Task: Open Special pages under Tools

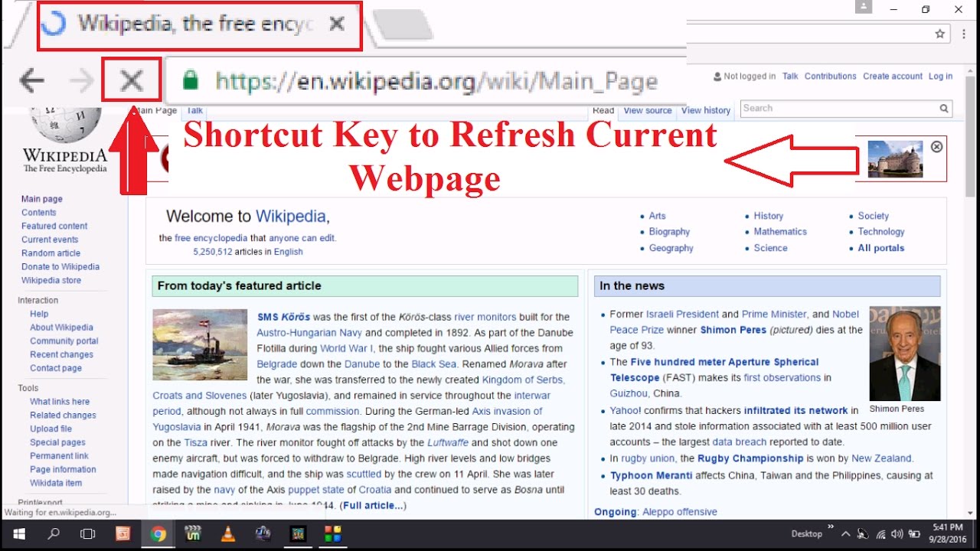Action: tap(59, 442)
